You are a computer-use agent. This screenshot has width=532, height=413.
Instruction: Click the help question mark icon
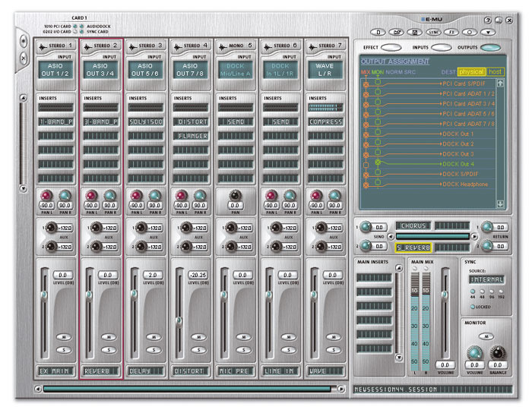point(487,19)
